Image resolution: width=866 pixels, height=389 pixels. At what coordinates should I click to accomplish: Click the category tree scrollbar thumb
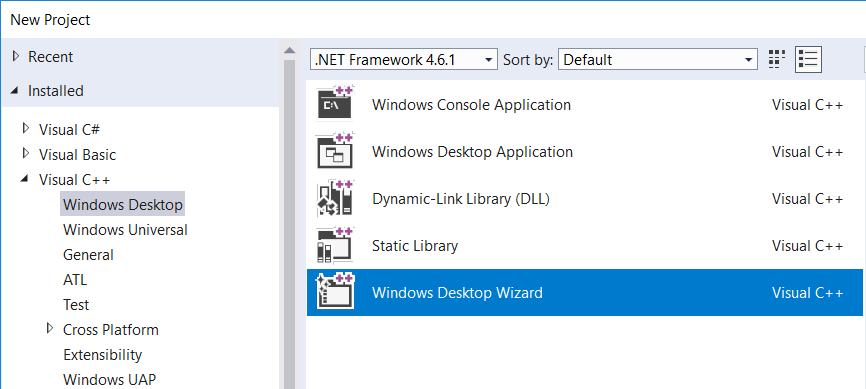[x=290, y=224]
